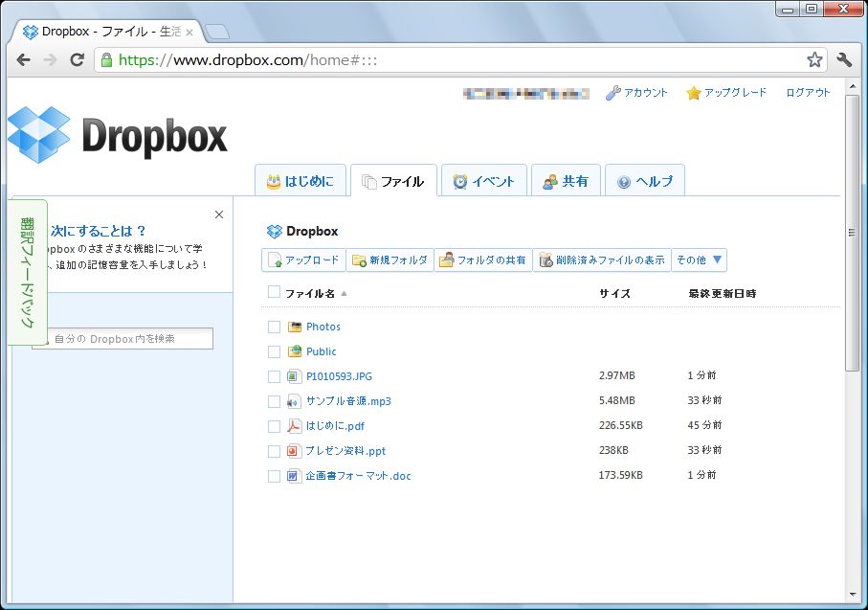Click the small Dropbox breadcrumb box icon

pos(275,231)
